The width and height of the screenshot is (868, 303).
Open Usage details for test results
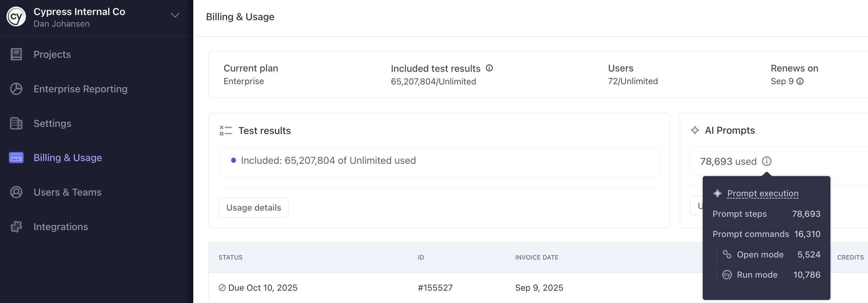[x=253, y=208]
